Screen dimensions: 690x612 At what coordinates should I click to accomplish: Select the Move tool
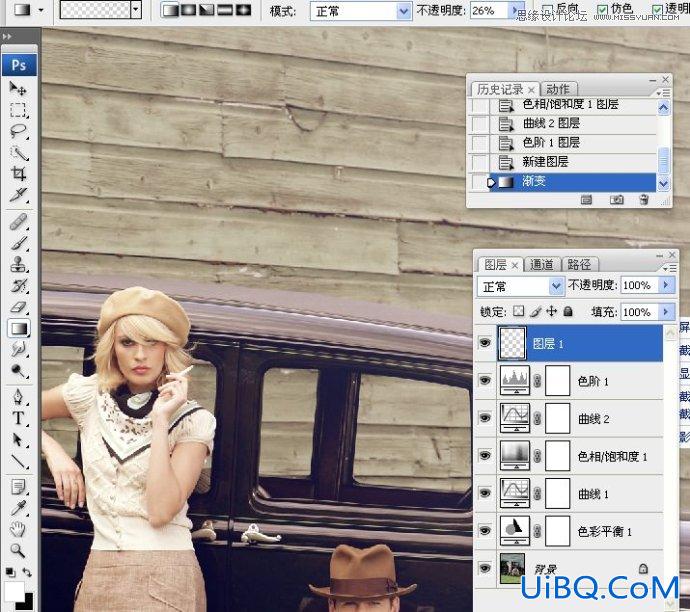18,89
